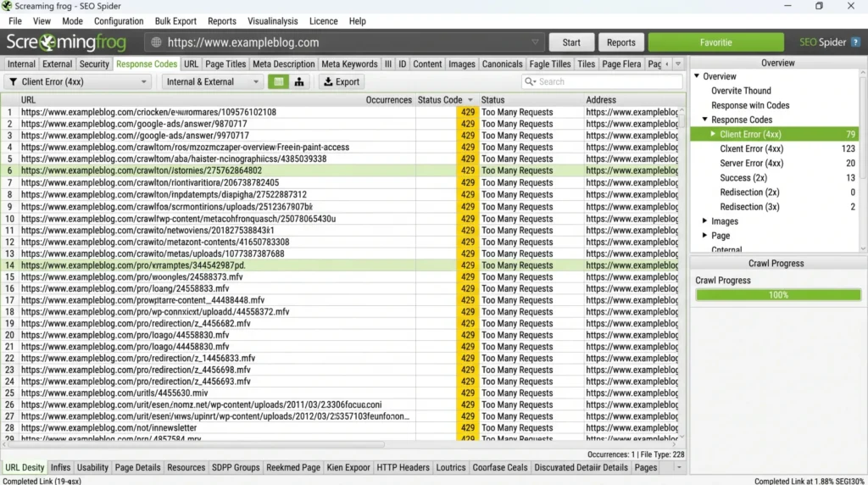
Task: Switch to the Canonicals tab
Action: pyautogui.click(x=502, y=64)
